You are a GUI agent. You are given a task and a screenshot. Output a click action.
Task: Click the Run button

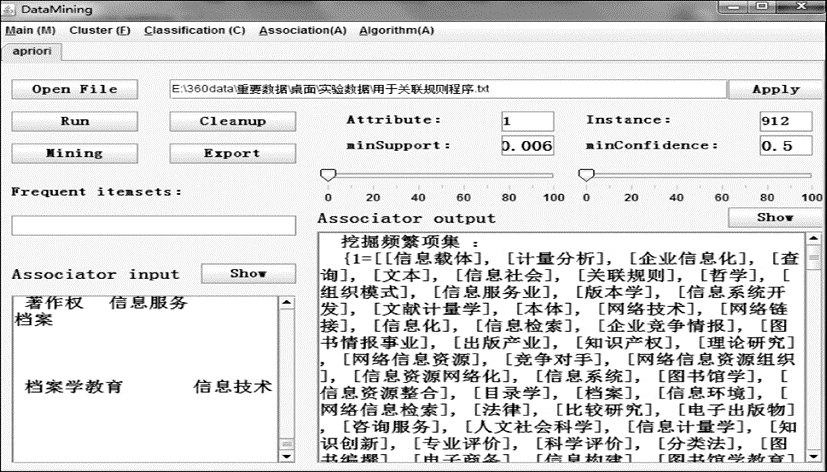click(x=75, y=121)
